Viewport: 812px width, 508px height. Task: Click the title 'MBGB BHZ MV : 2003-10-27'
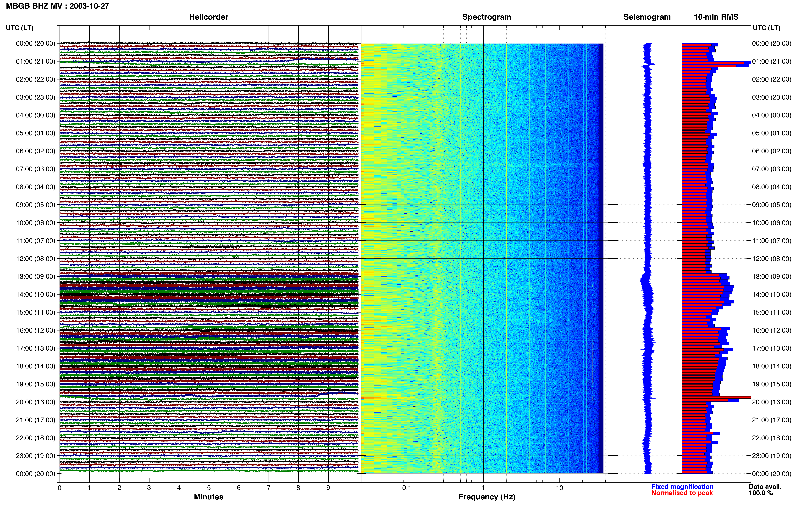pos(57,6)
